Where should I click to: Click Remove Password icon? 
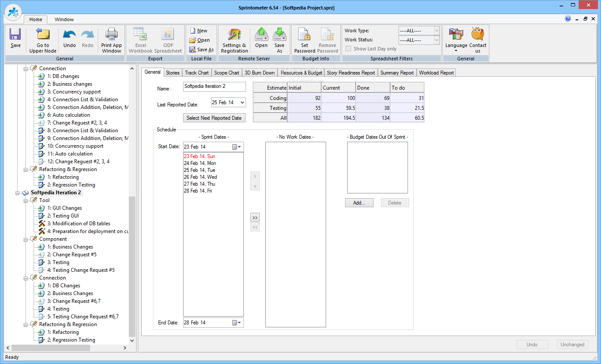click(x=327, y=34)
